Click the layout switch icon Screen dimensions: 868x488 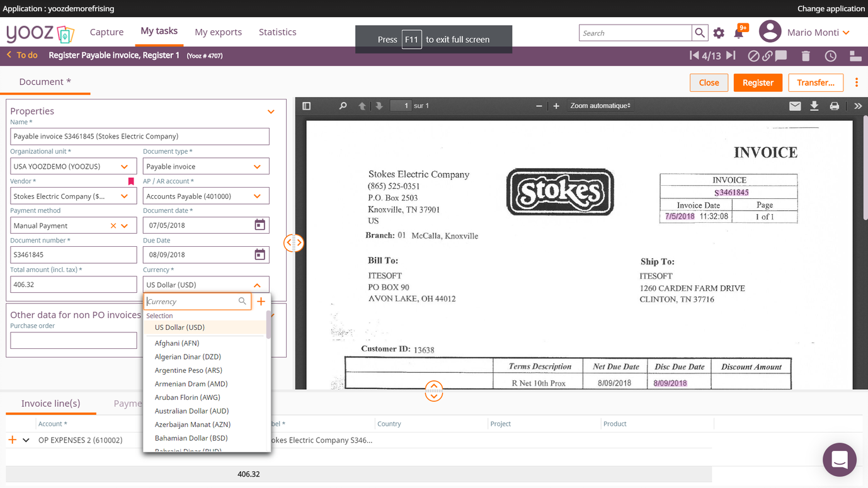click(x=855, y=56)
